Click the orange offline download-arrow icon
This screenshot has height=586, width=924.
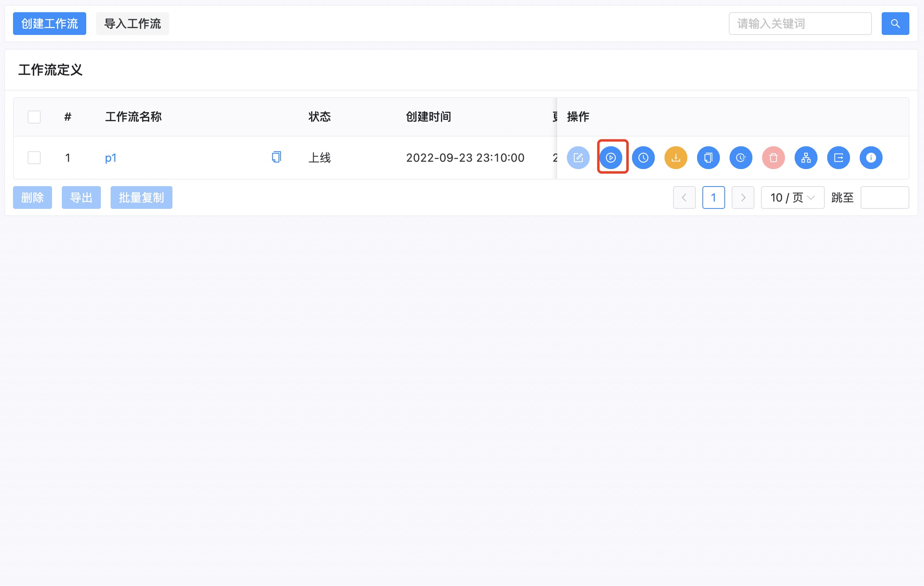point(676,158)
